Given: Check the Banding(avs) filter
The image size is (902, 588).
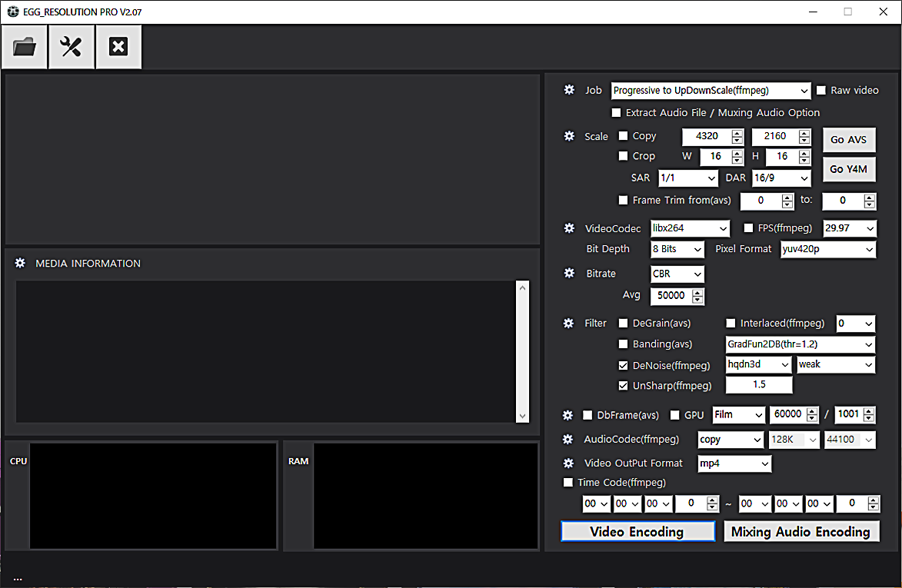Looking at the screenshot, I should (623, 344).
